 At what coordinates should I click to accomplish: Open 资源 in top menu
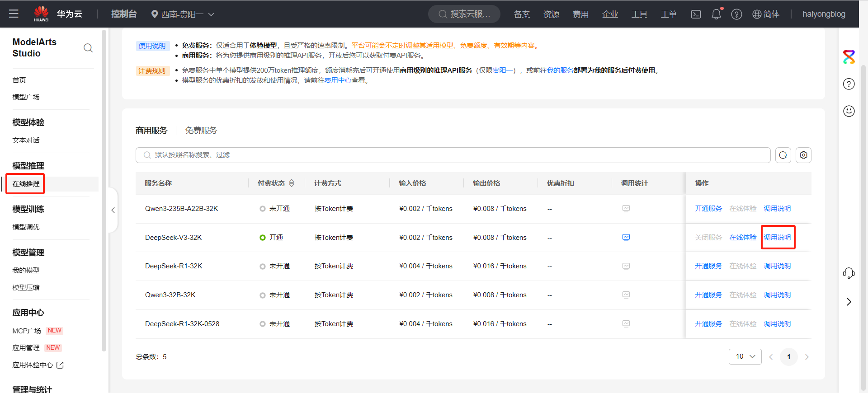(551, 14)
